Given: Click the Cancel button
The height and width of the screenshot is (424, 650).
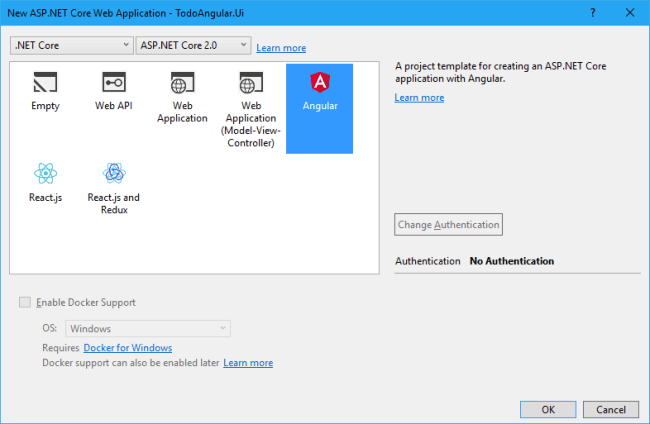Looking at the screenshot, I should point(611,409).
